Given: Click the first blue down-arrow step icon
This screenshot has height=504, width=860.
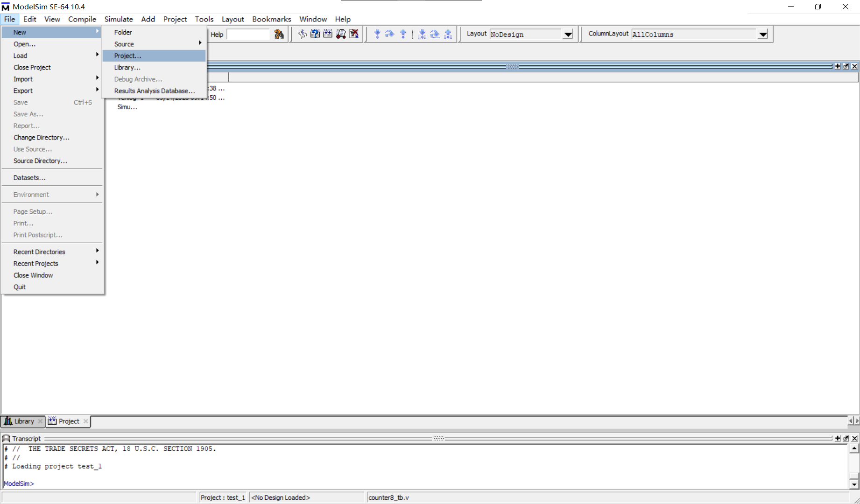Looking at the screenshot, I should (x=377, y=34).
